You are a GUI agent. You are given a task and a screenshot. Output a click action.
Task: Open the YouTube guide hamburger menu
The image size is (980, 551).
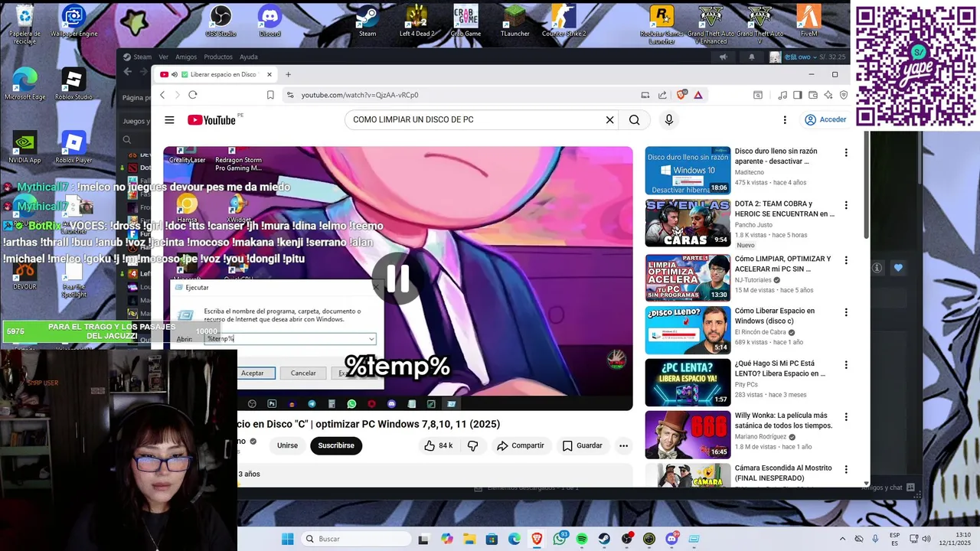point(169,120)
